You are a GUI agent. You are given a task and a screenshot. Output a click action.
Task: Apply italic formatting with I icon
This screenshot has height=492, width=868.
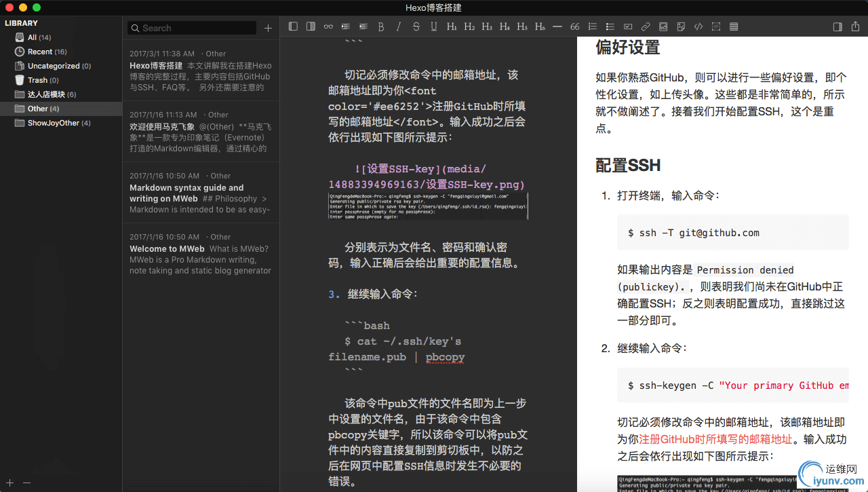click(399, 26)
